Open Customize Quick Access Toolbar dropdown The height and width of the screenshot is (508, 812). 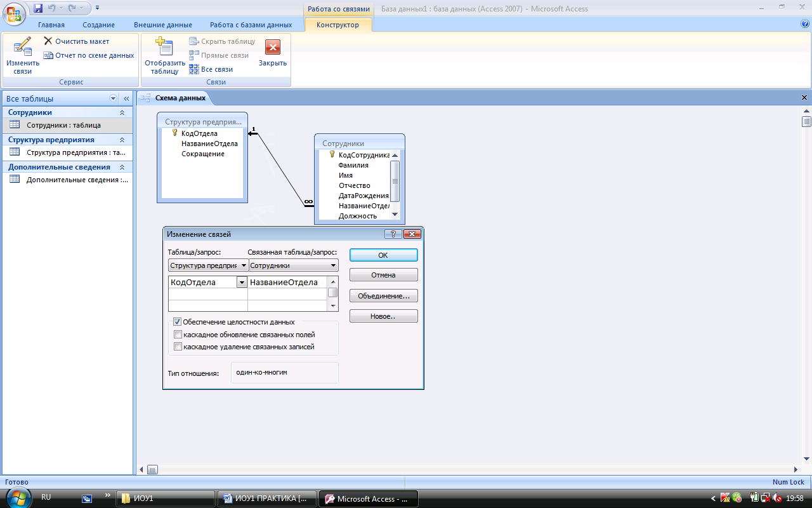pyautogui.click(x=98, y=8)
